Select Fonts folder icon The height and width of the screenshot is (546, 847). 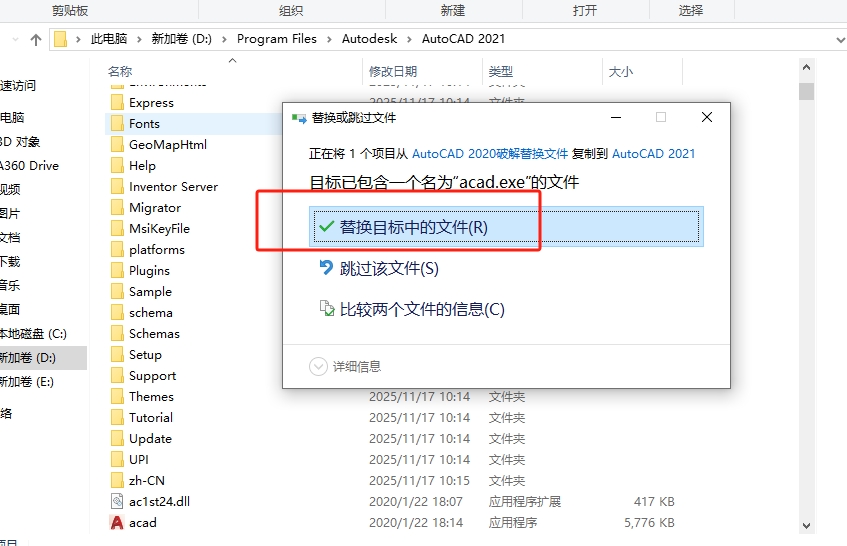tap(117, 124)
